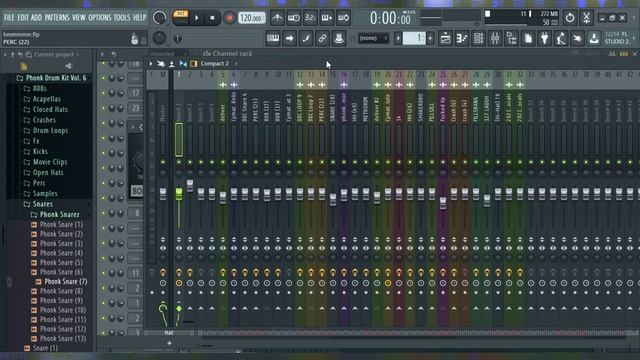Click the insert 1 green volume fader
The height and width of the screenshot is (360, 640).
[179, 193]
